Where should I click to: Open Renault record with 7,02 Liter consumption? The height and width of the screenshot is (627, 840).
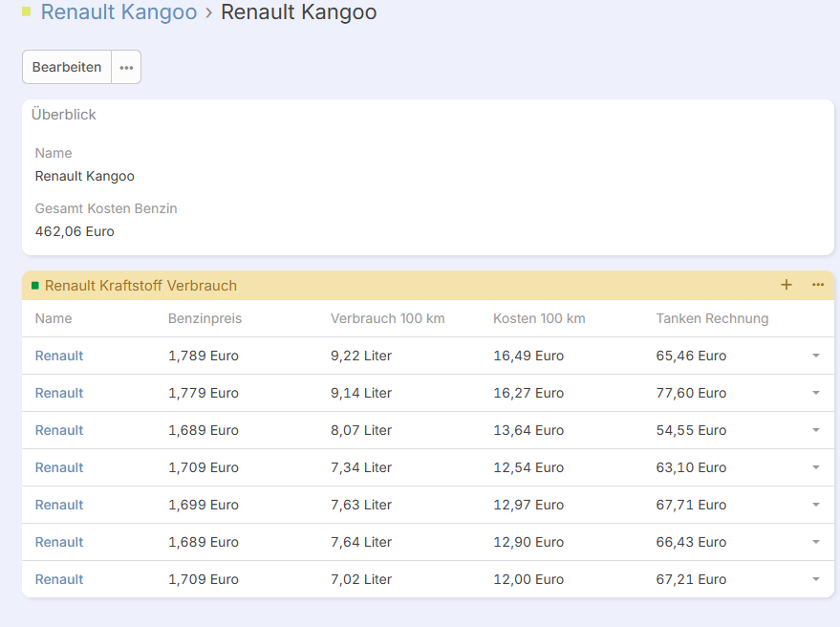coord(59,579)
